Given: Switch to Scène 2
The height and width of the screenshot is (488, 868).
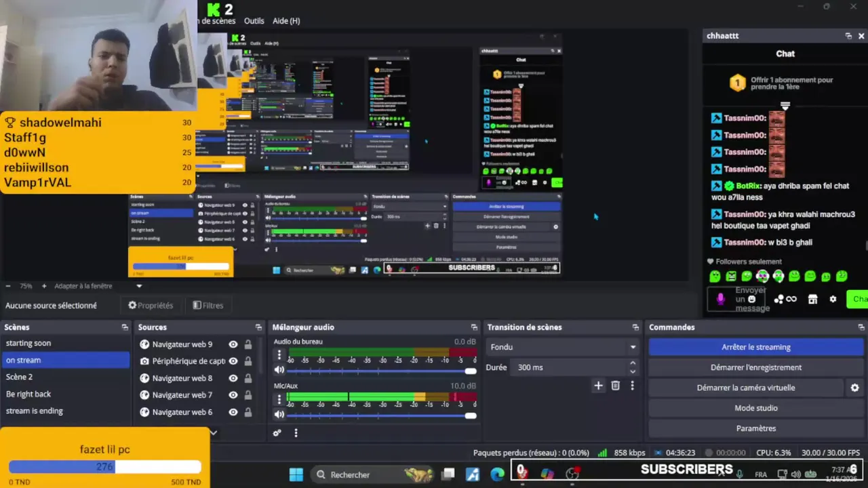Looking at the screenshot, I should (65, 377).
